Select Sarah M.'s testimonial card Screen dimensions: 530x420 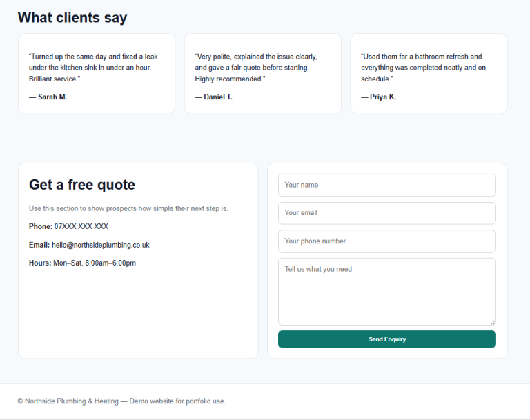coord(96,74)
